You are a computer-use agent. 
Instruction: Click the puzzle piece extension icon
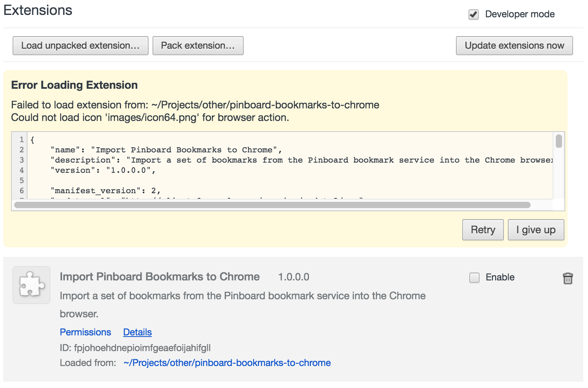click(31, 285)
